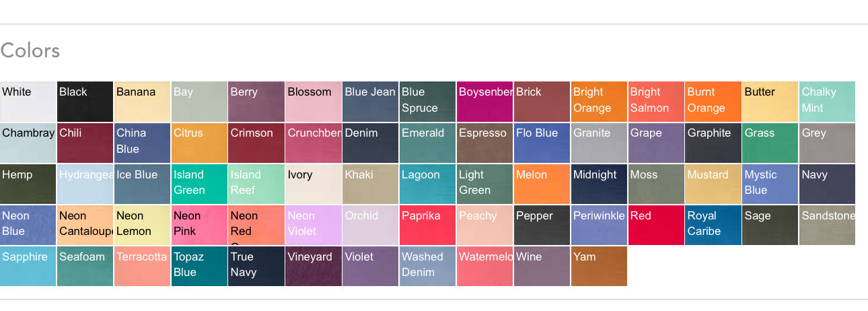Pick the Flo Blue swatch
This screenshot has width=868, height=311.
click(x=542, y=143)
